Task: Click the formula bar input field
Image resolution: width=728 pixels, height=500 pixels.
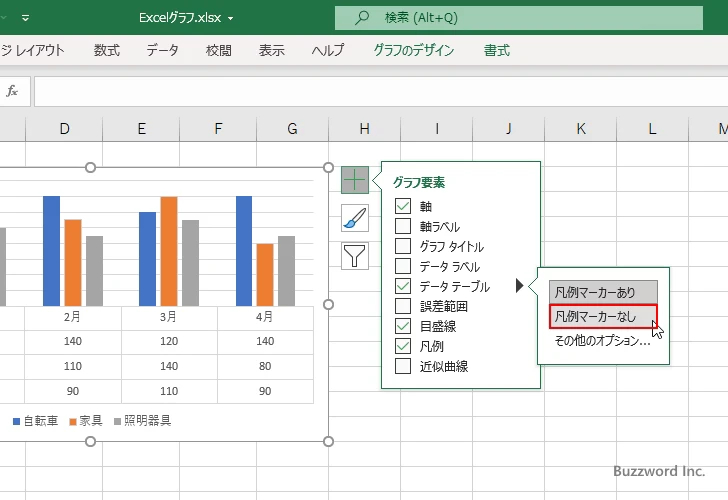Action: point(381,91)
